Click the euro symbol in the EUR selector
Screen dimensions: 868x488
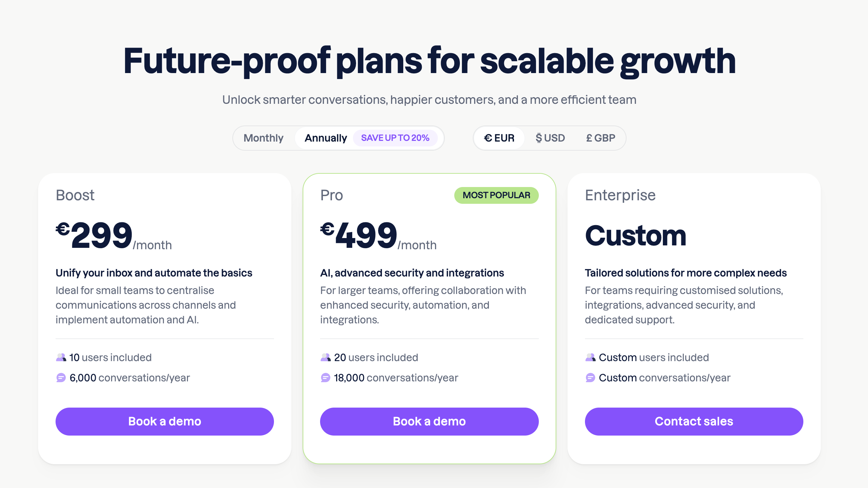[488, 138]
